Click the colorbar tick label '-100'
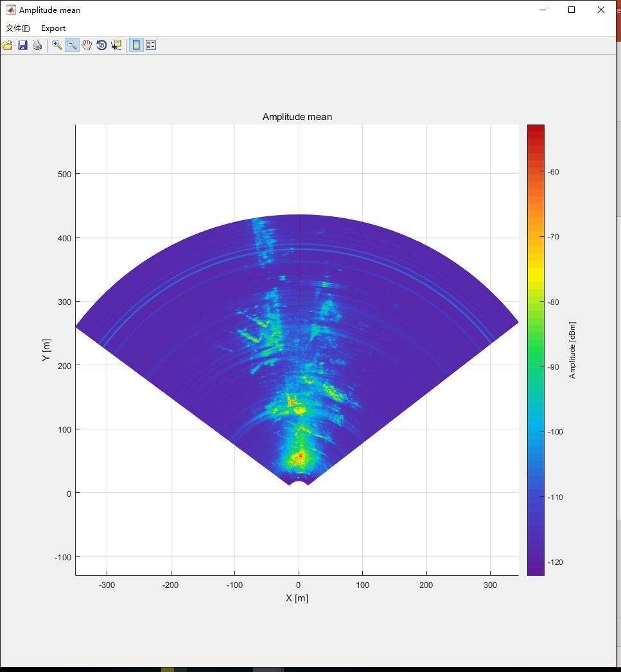The image size is (621, 672). [x=555, y=432]
